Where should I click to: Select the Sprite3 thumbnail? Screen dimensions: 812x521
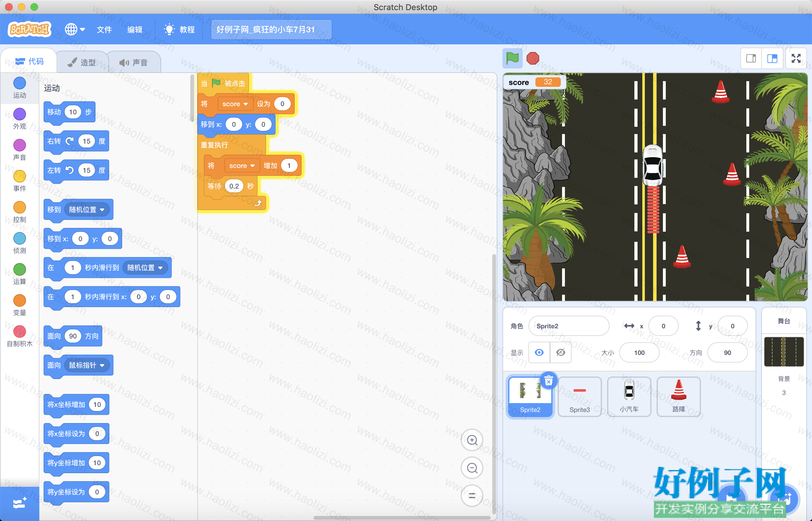[580, 397]
